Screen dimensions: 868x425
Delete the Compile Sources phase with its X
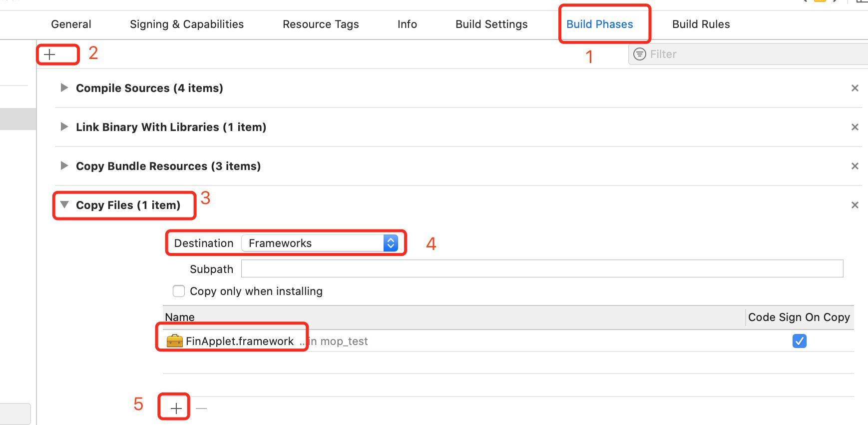tap(855, 88)
